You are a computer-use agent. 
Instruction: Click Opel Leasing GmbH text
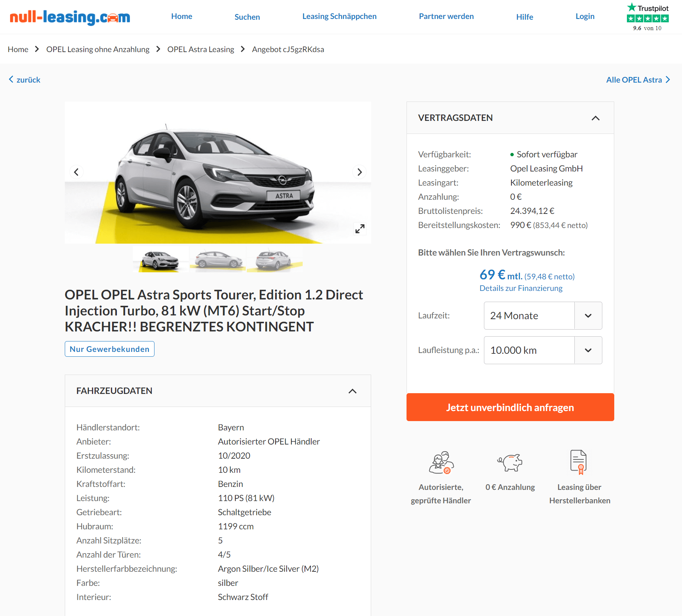(546, 169)
